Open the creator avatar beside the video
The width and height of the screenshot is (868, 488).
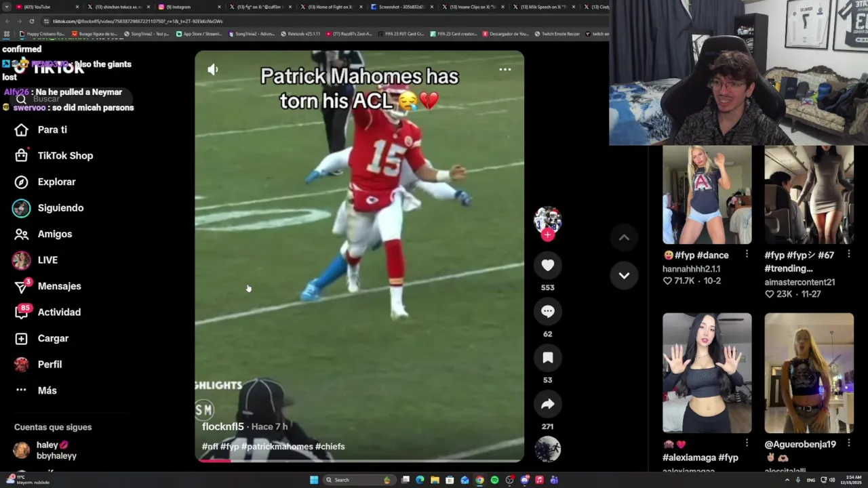pos(548,220)
